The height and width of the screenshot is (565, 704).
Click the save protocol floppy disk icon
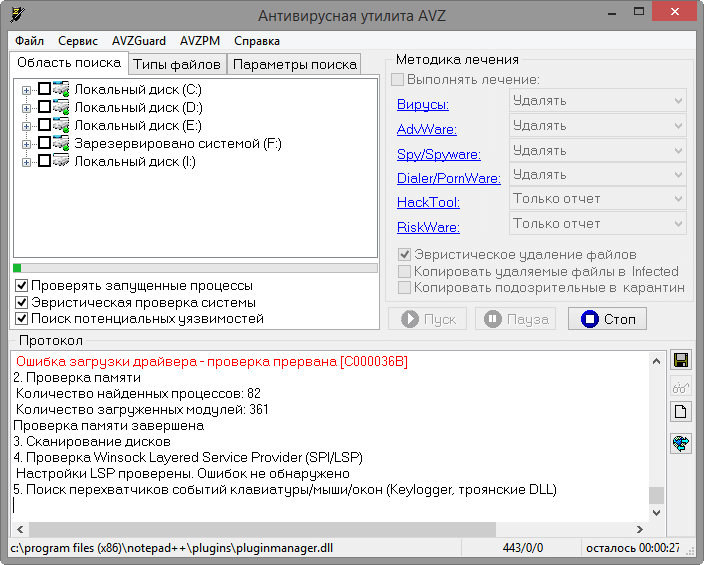[681, 360]
